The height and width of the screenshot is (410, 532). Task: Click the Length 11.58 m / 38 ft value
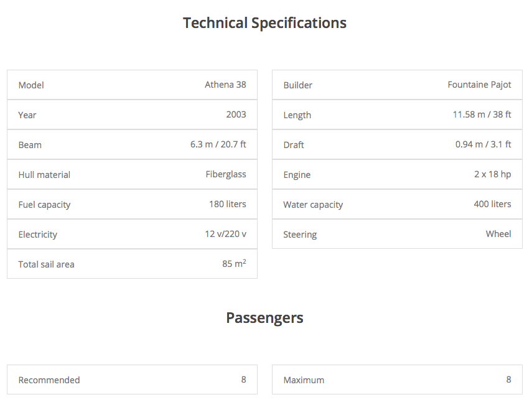(x=482, y=114)
